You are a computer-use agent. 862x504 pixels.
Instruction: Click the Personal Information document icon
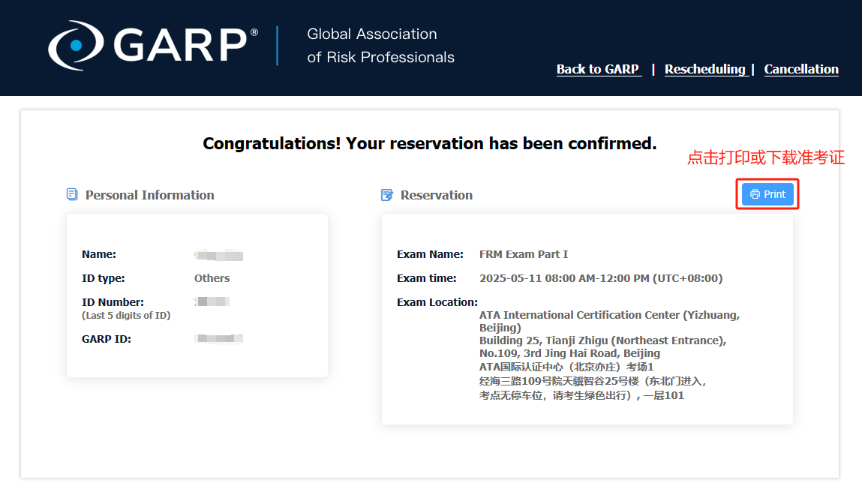pos(72,194)
